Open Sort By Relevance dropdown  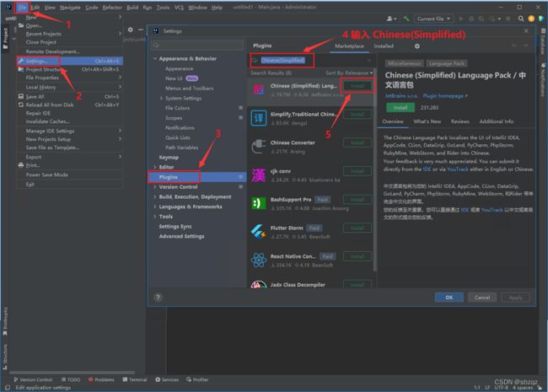349,73
